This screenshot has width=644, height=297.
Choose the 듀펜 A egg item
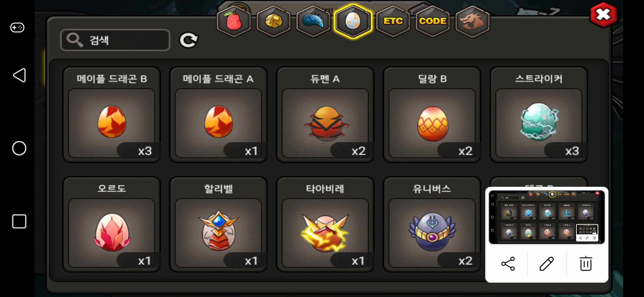325,115
